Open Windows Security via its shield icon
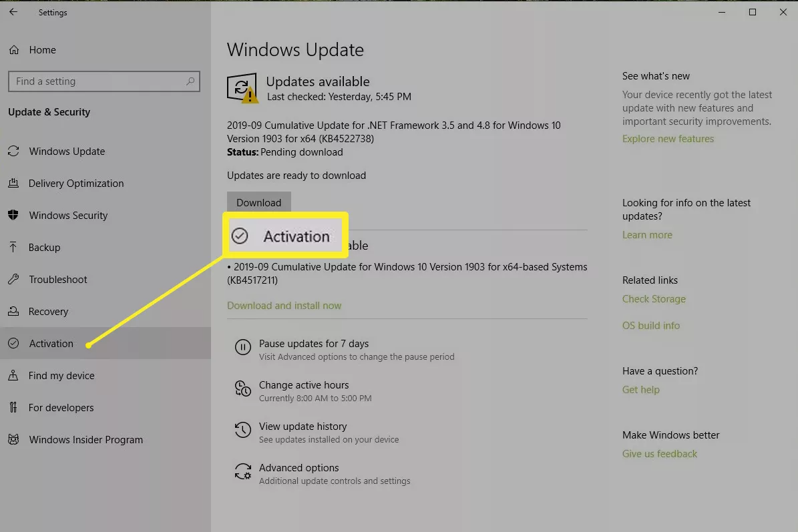Image resolution: width=798 pixels, height=532 pixels. (x=13, y=215)
